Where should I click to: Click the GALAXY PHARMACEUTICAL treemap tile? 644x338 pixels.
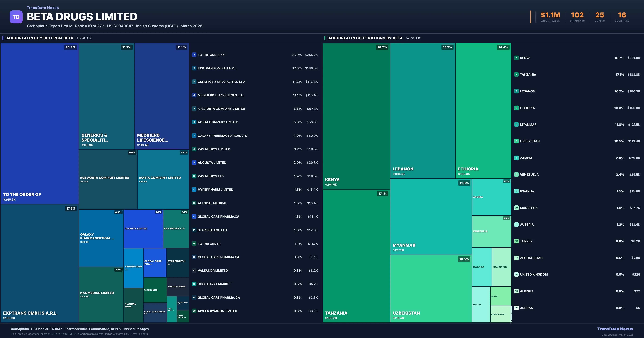pos(101,238)
